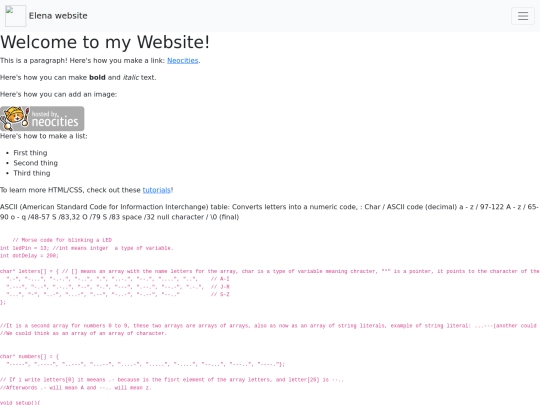Click the Second thing list item

click(35, 163)
